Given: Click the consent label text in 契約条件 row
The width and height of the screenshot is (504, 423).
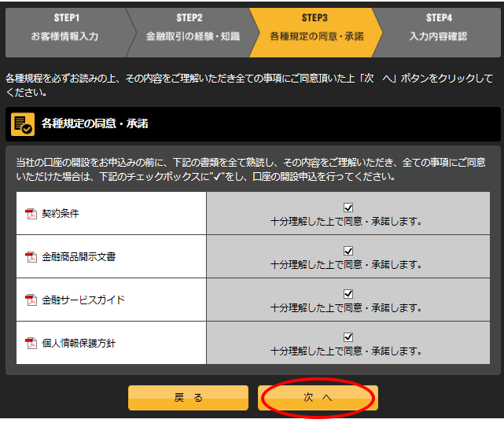Looking at the screenshot, I should click(346, 222).
